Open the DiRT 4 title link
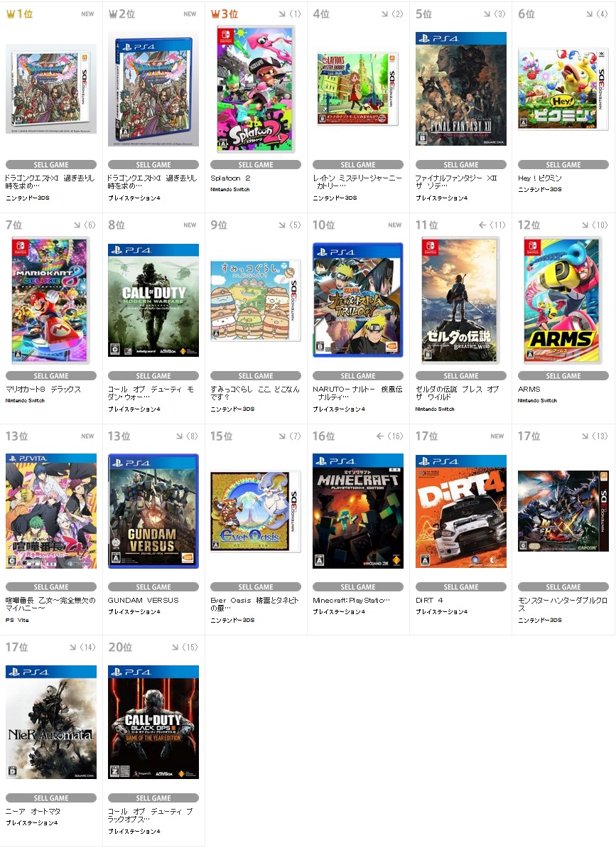The width and height of the screenshot is (616, 848). pyautogui.click(x=429, y=601)
